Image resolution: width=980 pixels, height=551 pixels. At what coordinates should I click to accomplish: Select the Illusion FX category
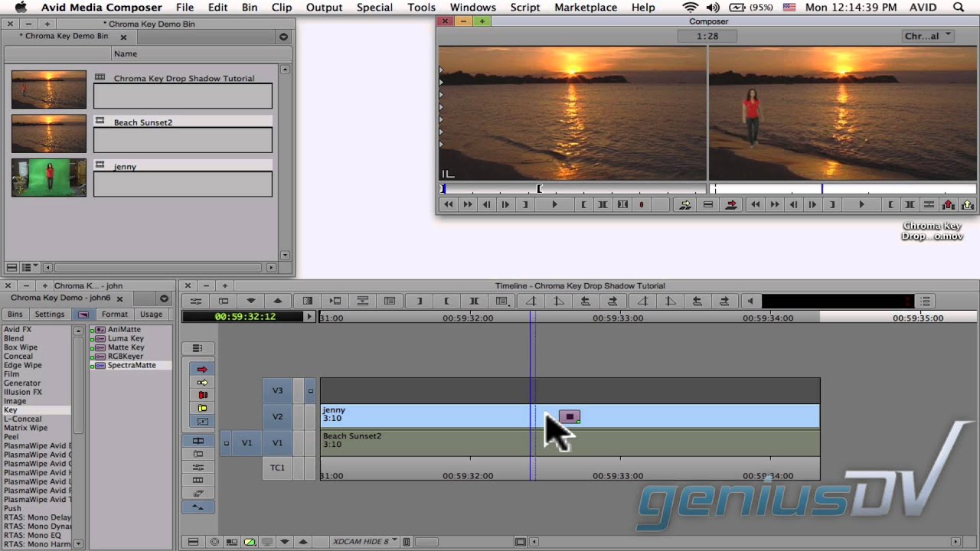pos(23,392)
